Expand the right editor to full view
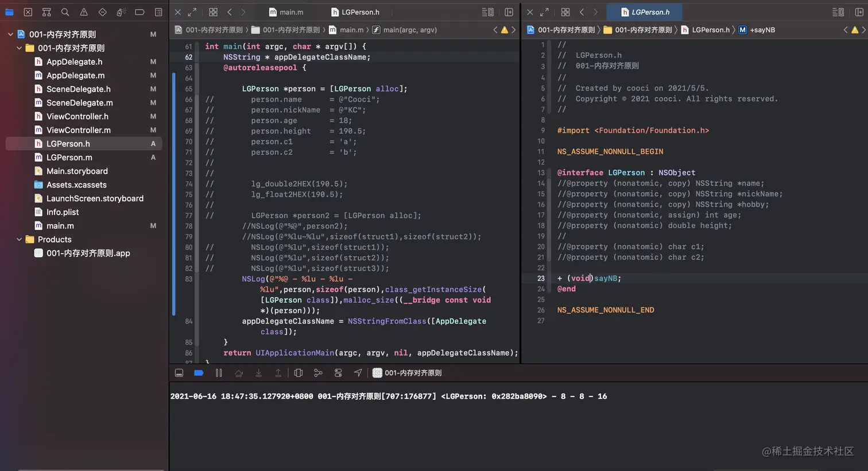 coord(544,12)
